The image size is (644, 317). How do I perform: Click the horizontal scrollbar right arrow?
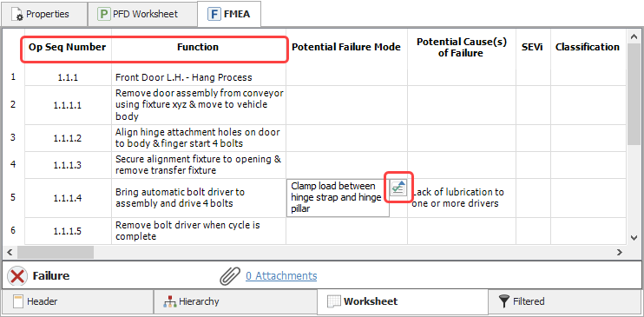pos(620,252)
